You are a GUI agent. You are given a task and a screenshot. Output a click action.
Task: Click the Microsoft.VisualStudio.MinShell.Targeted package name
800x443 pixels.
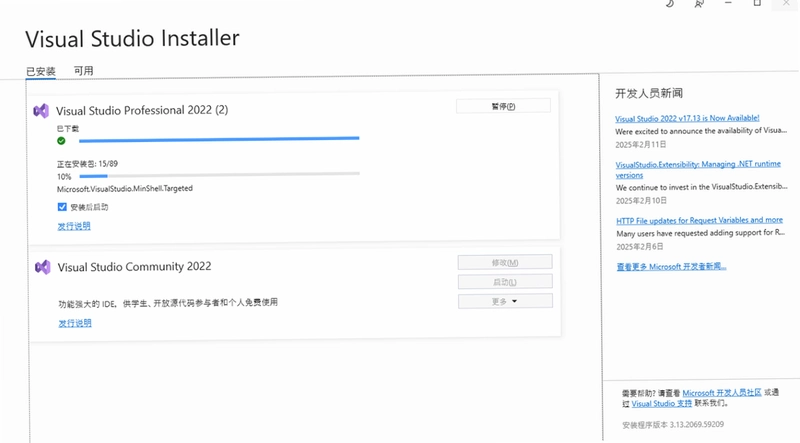tap(125, 188)
